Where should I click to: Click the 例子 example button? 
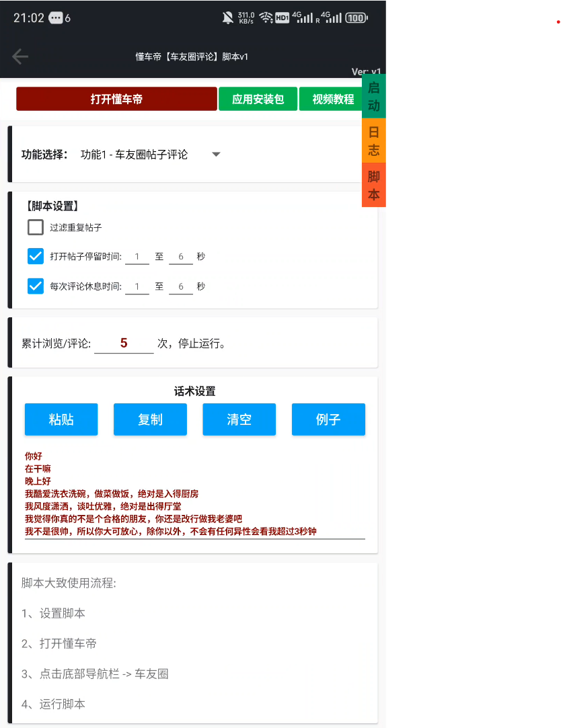click(328, 419)
